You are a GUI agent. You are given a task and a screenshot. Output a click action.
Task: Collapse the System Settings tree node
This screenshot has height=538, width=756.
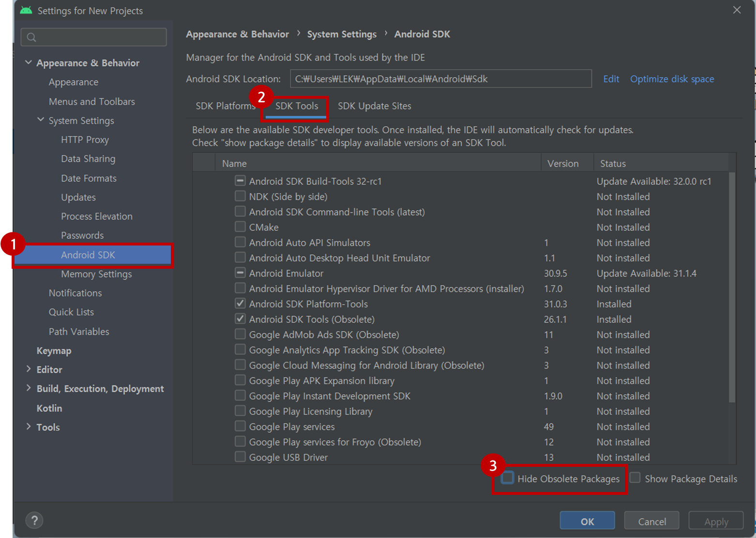[x=41, y=120]
